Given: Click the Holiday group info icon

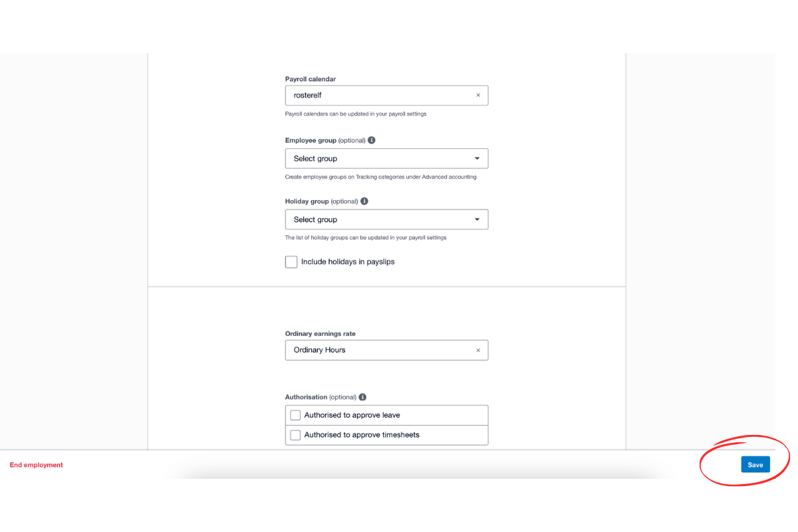Looking at the screenshot, I should (364, 201).
